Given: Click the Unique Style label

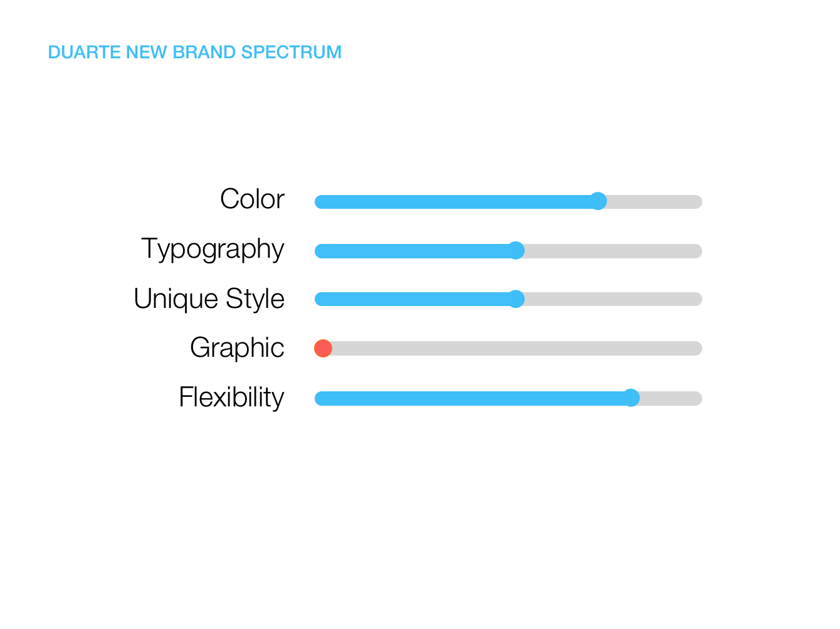Looking at the screenshot, I should tap(209, 299).
